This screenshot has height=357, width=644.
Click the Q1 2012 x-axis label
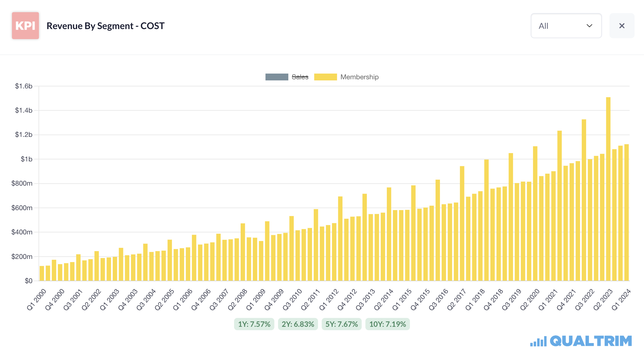coord(329,299)
